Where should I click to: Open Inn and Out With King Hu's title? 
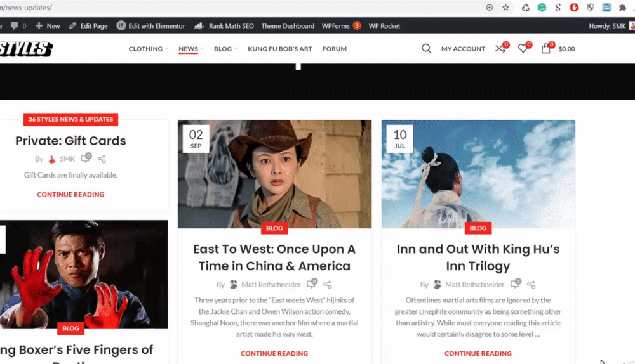click(x=478, y=257)
